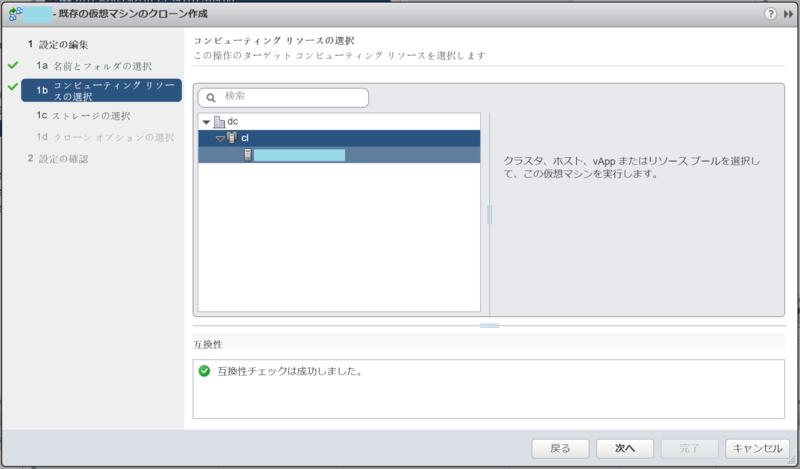The width and height of the screenshot is (800, 469).
Task: Click the 既存の仮想マシンのクローン作成 dialog title
Action: coord(133,14)
